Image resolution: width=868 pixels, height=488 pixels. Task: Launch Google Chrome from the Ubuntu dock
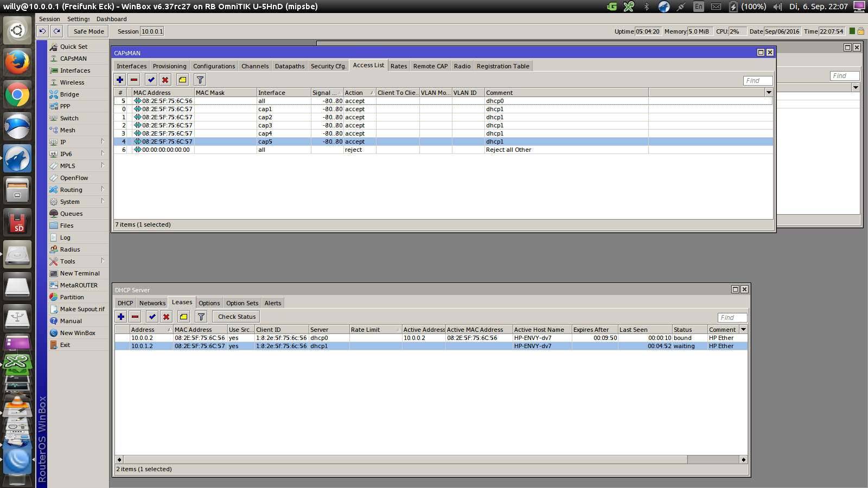17,94
